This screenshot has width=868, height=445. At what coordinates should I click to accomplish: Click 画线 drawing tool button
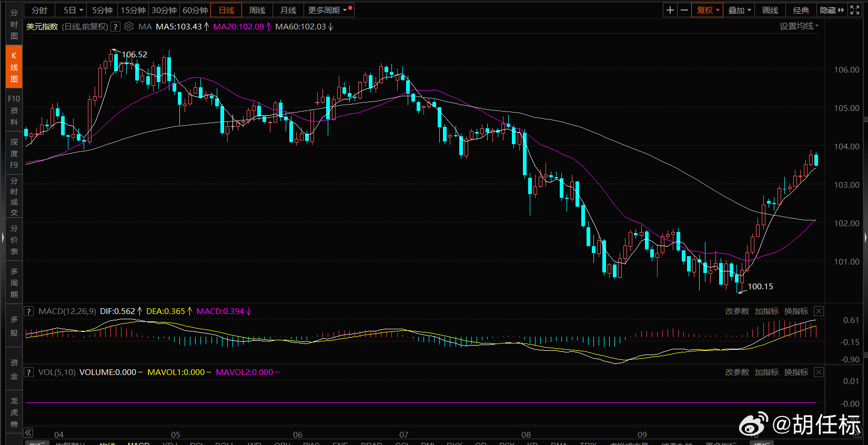pos(770,10)
